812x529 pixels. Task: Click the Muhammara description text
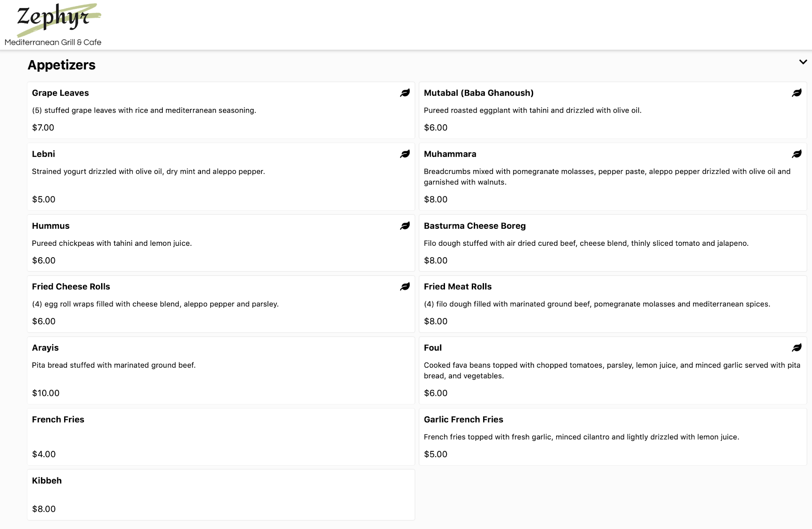click(607, 177)
